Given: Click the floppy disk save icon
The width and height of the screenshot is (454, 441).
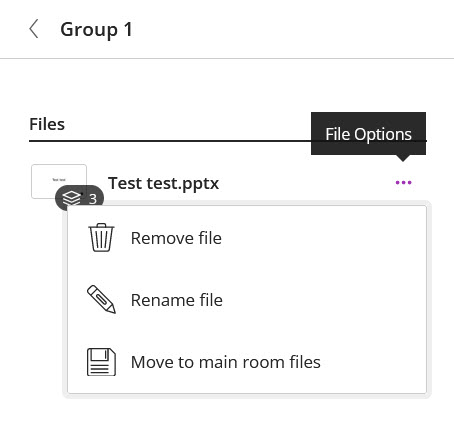Looking at the screenshot, I should point(101,362).
